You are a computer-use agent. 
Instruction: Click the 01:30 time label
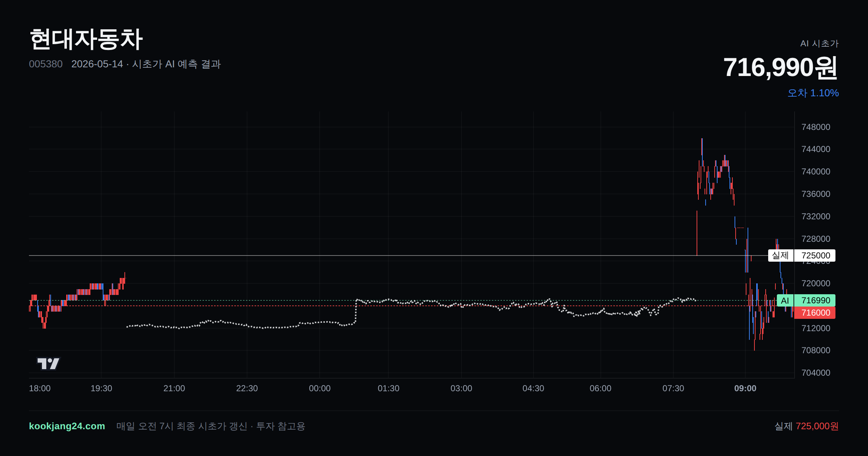click(x=388, y=388)
